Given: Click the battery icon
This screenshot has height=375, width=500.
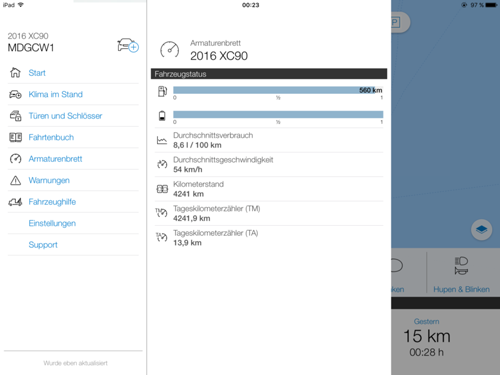Looking at the screenshot, I should point(162,116).
